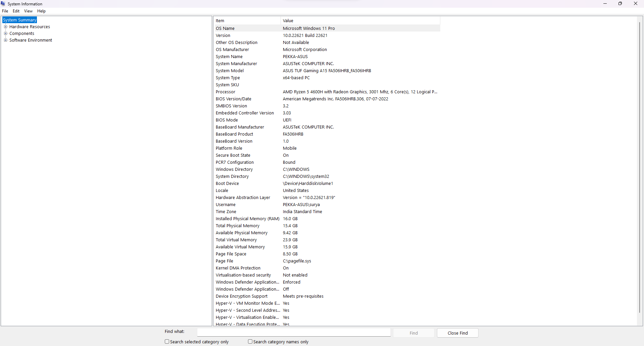Viewport: 644px width, 346px height.
Task: Select the Locale row
Action: [327, 191]
